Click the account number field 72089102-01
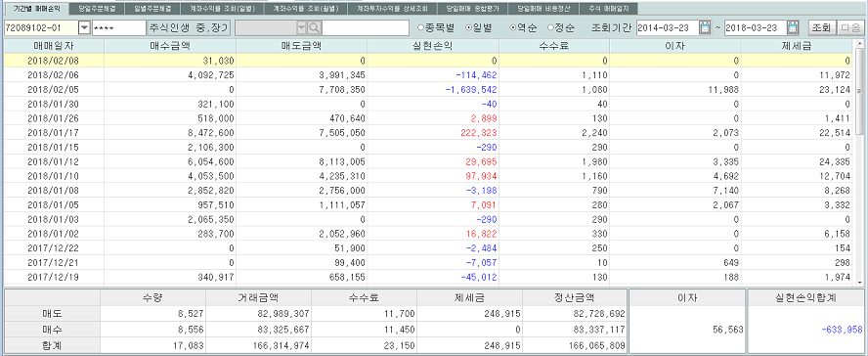 [41, 27]
